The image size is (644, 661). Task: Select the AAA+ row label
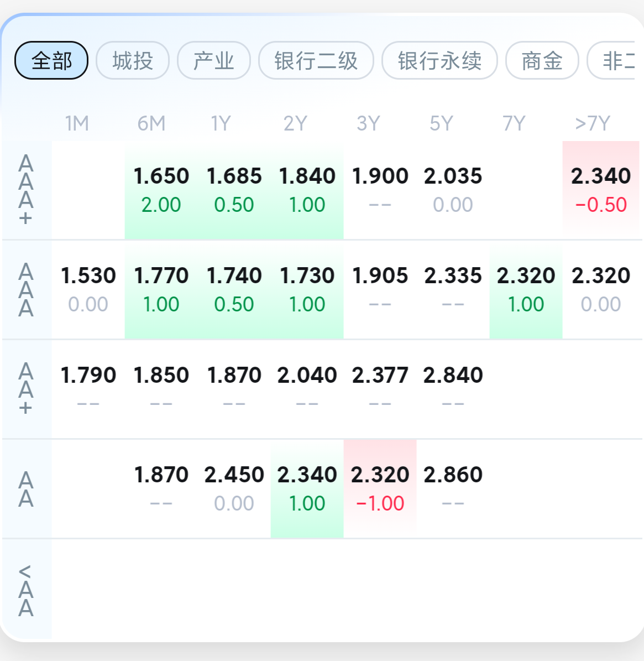[x=25, y=190]
